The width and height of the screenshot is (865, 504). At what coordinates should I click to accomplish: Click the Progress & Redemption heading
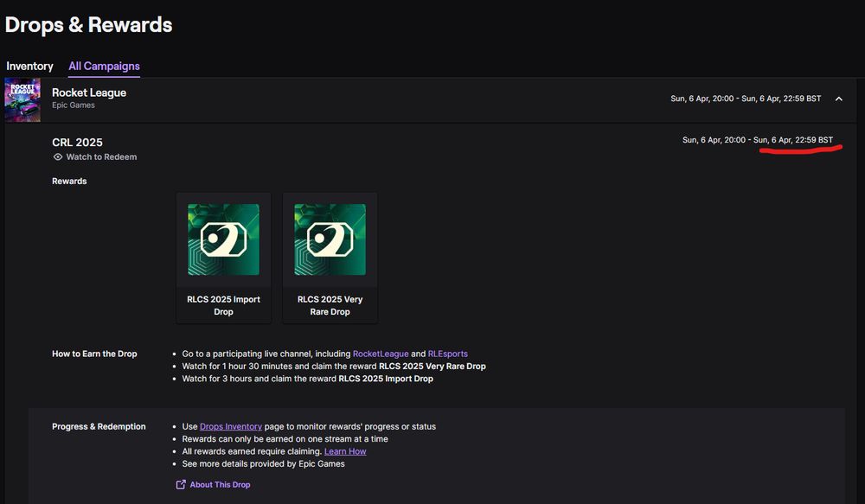(99, 427)
